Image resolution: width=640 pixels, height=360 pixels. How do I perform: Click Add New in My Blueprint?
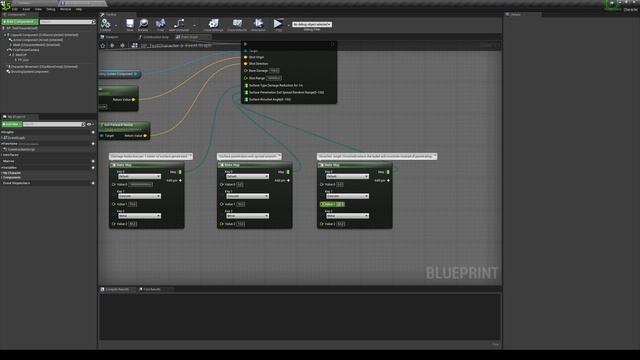pyautogui.click(x=11, y=124)
